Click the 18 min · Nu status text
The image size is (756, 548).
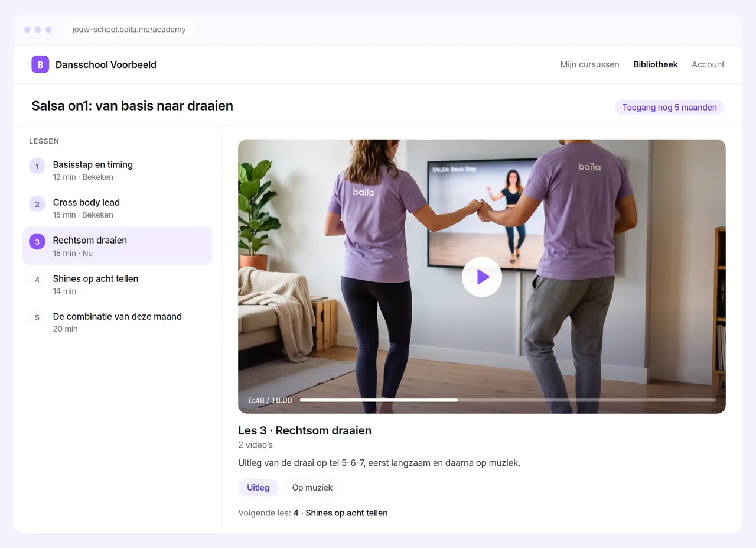[x=73, y=253]
